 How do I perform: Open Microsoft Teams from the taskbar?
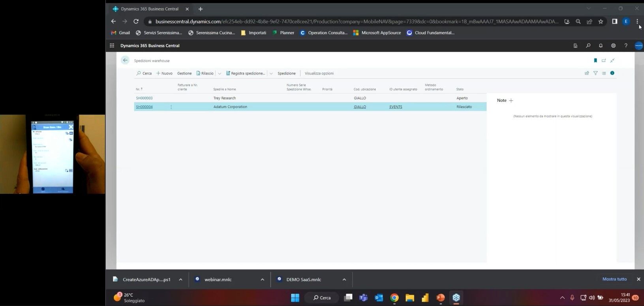point(363,298)
